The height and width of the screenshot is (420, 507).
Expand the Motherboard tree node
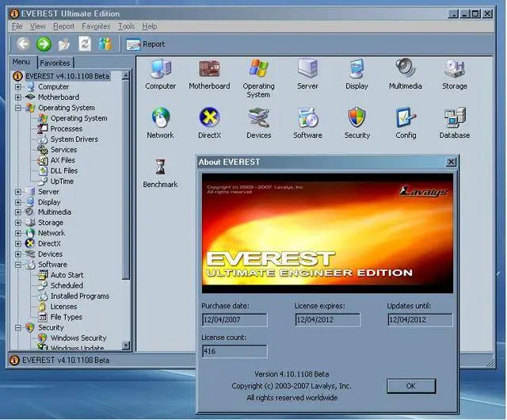pos(18,97)
